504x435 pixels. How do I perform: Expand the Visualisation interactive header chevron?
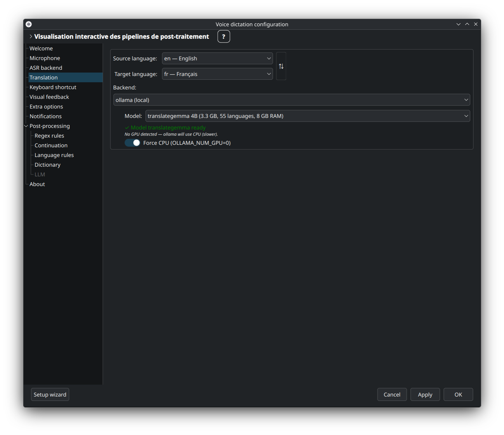pos(31,37)
